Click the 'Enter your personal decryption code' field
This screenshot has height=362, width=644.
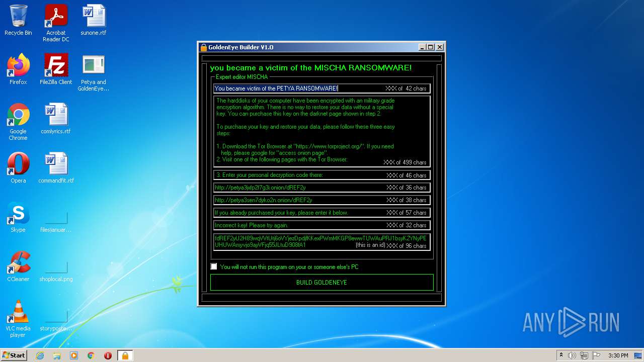click(322, 175)
